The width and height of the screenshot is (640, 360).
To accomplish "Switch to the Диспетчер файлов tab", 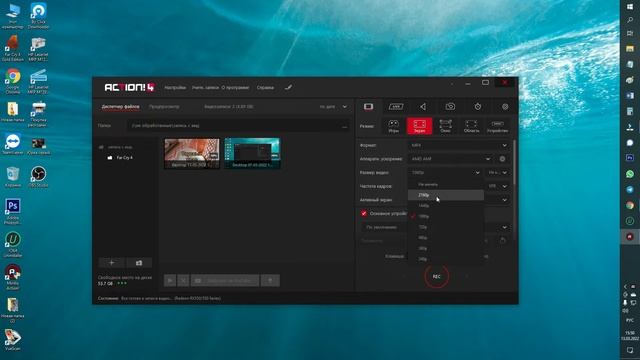I will [x=120, y=107].
